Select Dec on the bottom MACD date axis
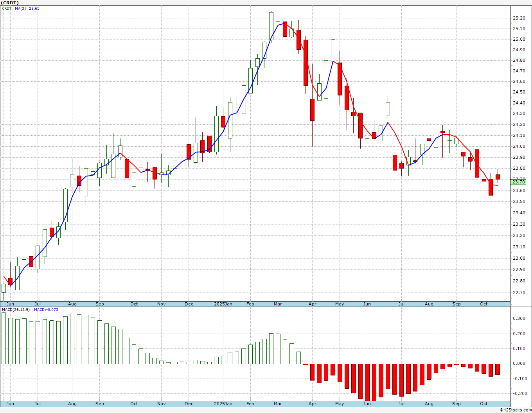The image size is (532, 413). click(x=189, y=404)
